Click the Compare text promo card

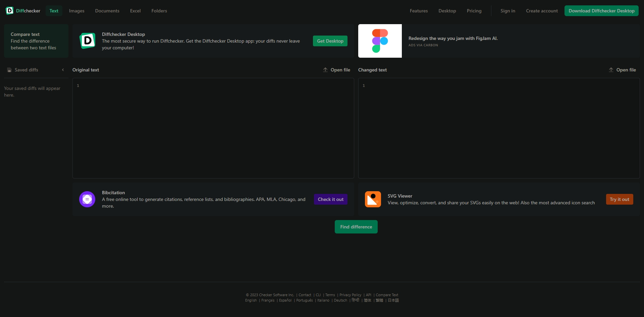coord(36,41)
